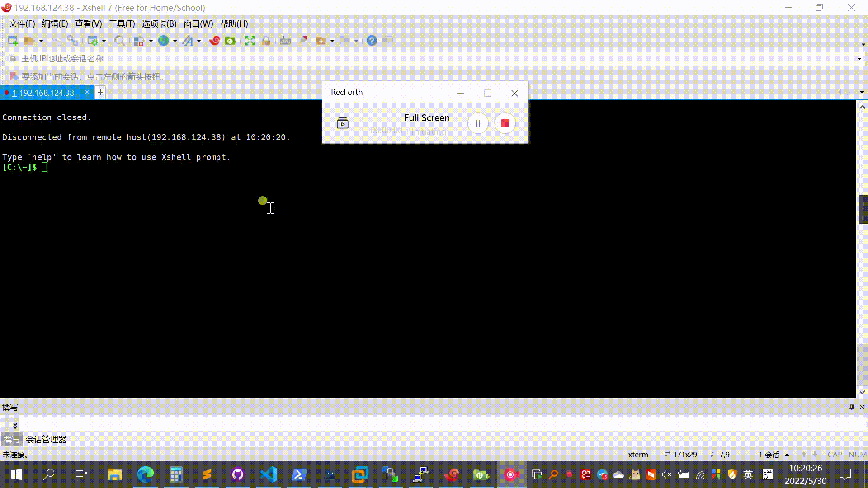Click the keyboard key mapping icon

pos(285,41)
